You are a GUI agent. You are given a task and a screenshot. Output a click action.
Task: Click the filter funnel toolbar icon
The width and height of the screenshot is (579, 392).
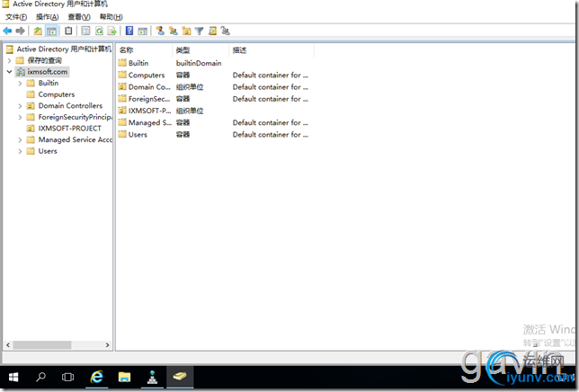[200, 31]
